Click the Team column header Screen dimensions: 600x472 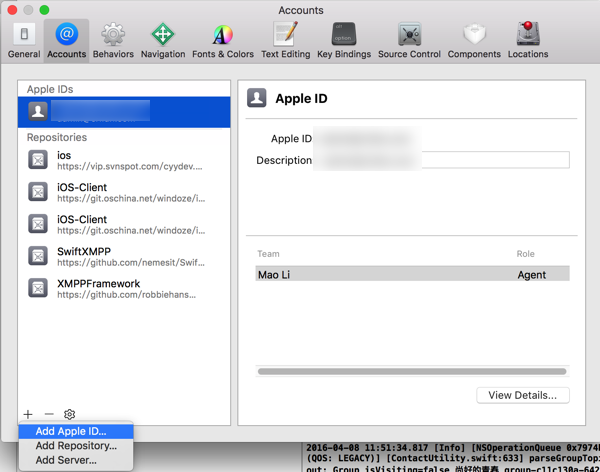point(268,254)
